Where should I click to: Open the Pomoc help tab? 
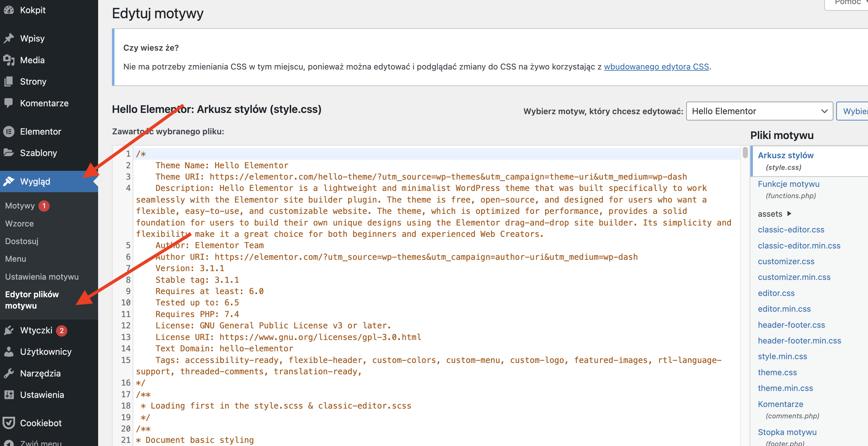coord(846,3)
